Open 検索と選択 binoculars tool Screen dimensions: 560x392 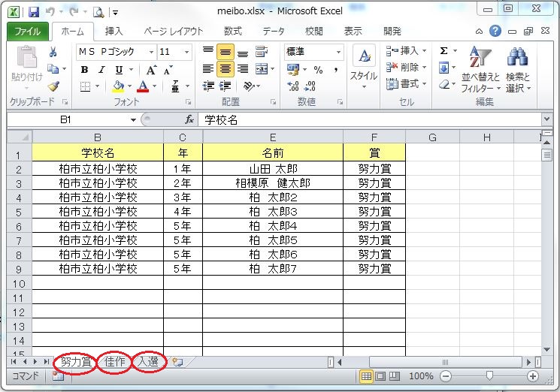click(x=517, y=69)
